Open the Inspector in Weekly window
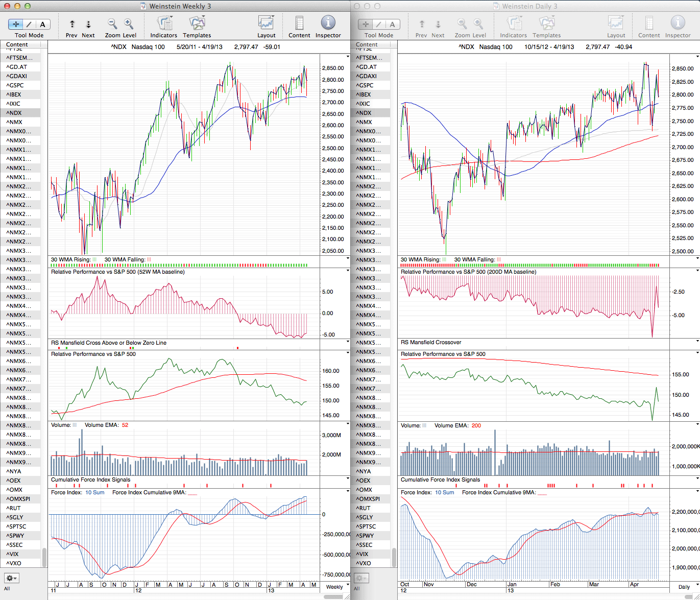Screen dimensions: 700x600 click(328, 23)
